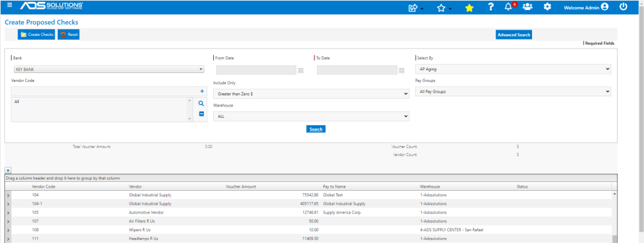The image size is (644, 243).
Task: Open the help question mark icon
Action: click(491, 7)
